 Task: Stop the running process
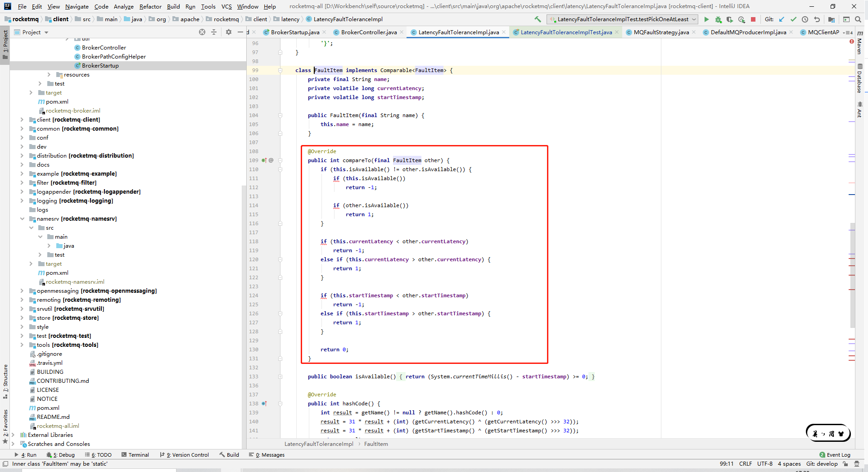click(753, 19)
